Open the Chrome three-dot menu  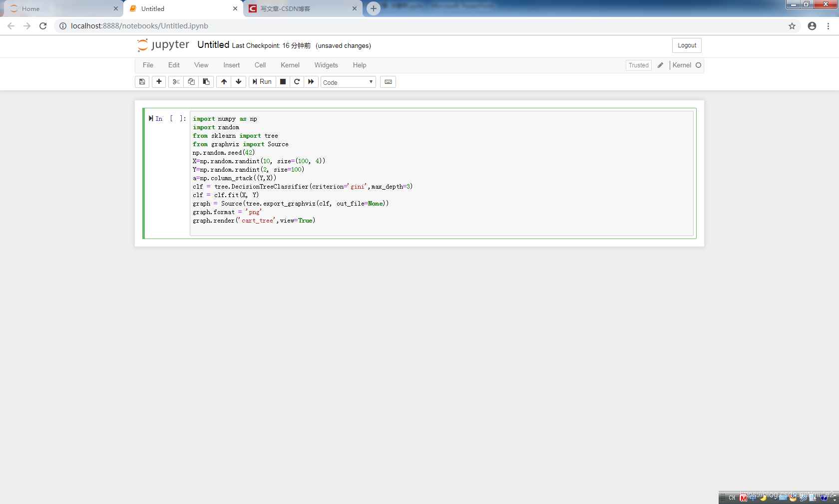828,26
